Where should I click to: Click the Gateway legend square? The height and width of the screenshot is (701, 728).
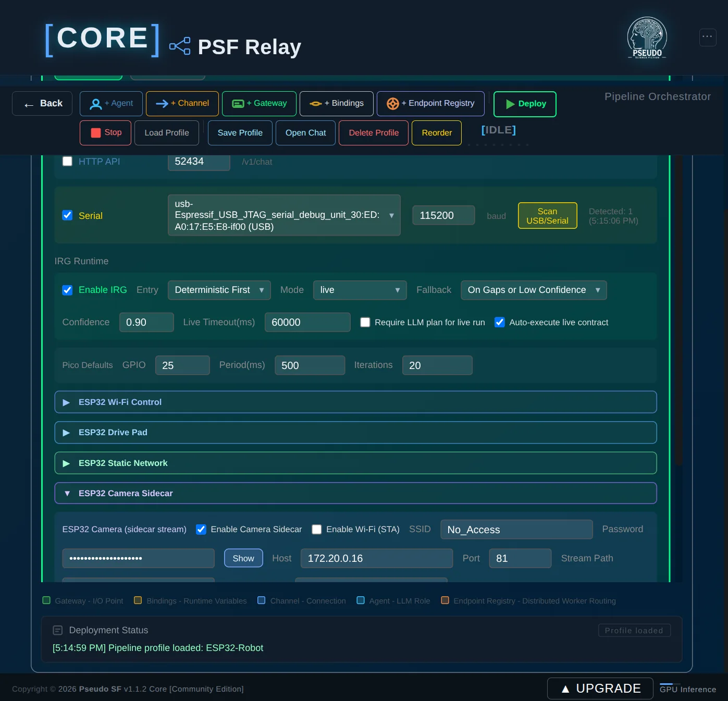46,600
